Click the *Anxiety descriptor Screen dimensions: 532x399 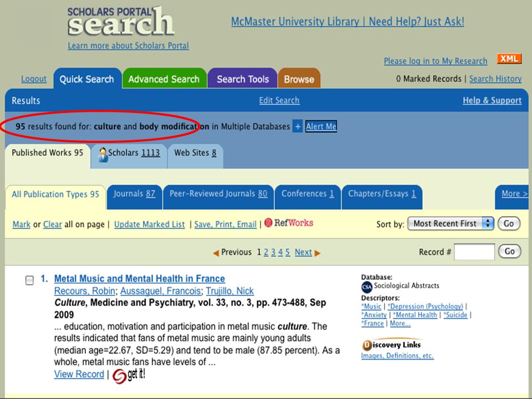click(x=374, y=315)
